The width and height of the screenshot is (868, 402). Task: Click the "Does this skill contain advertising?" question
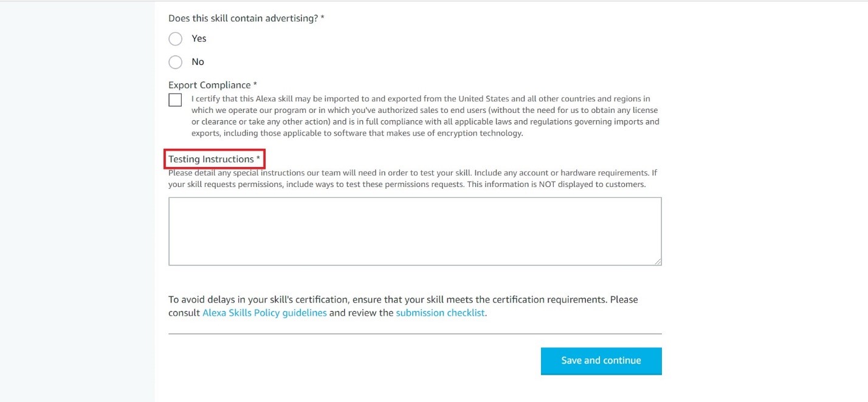click(243, 18)
